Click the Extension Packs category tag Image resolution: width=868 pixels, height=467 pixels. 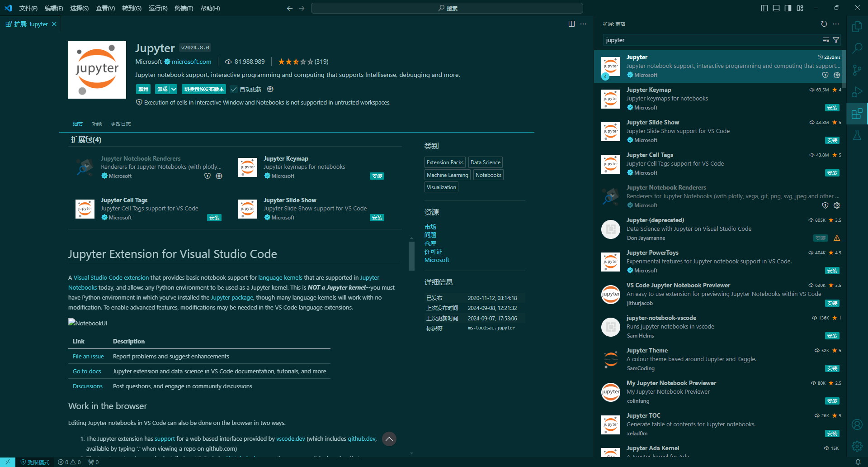tap(445, 162)
